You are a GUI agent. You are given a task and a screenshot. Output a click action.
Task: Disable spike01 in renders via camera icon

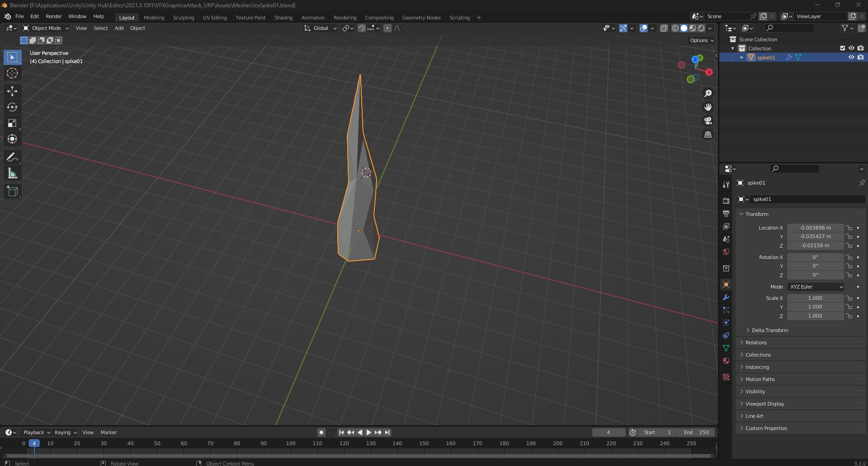click(860, 57)
